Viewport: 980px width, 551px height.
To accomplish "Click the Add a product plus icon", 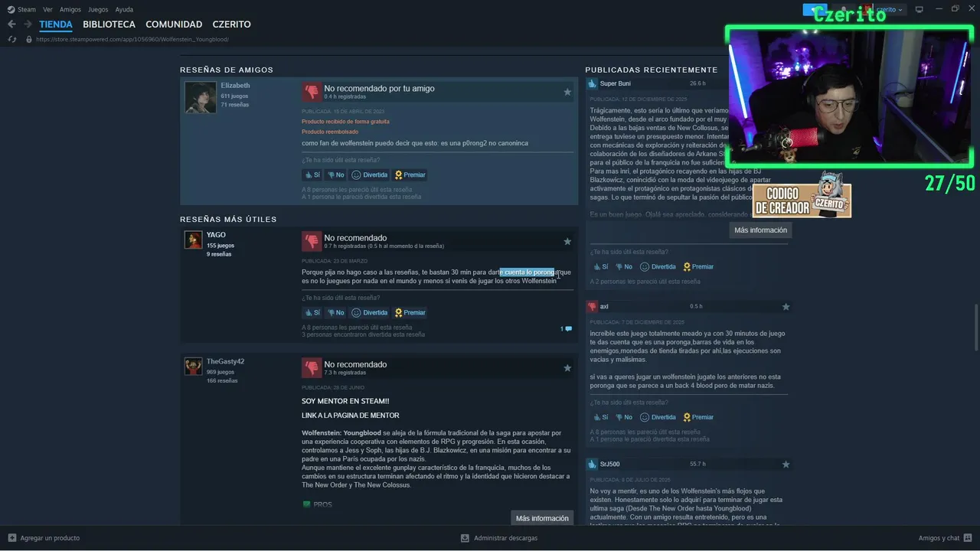I will point(11,538).
